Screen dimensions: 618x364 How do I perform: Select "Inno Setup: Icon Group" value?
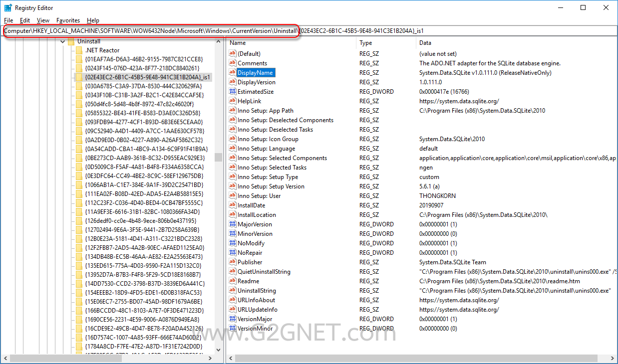268,139
